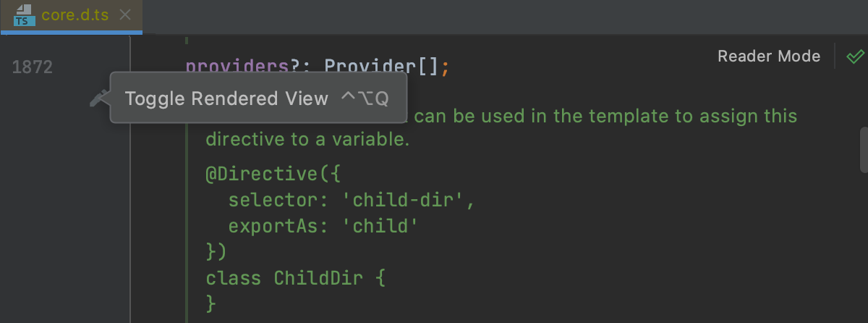Select the core.d.ts editor tab
This screenshot has height=323, width=868.
(75, 15)
